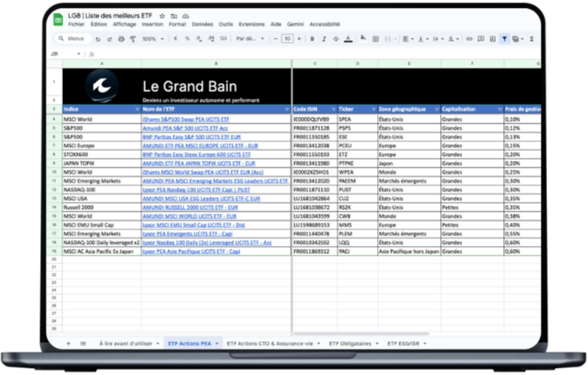Screen dimensions: 588x375
Task: Open filter on Zone géographique header
Action: coord(437,109)
